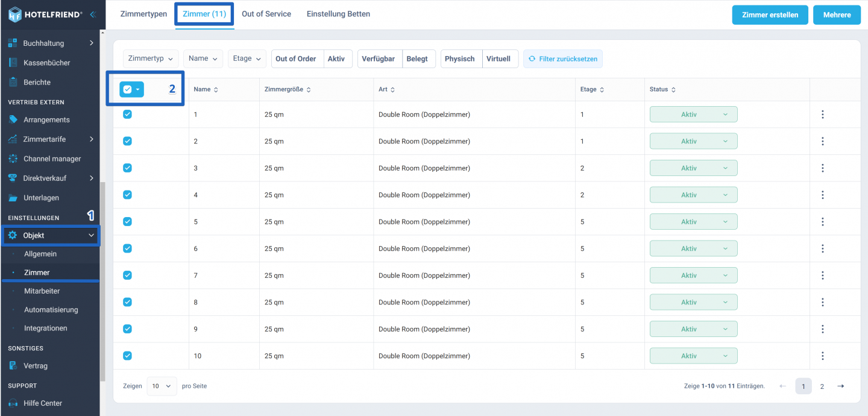
Task: Open Direktverkauf icon in sidebar
Action: [13, 178]
